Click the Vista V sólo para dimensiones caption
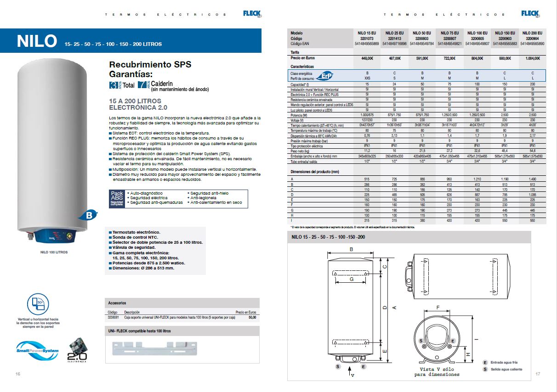Viewport: 557px width, 392px height. pos(437,372)
